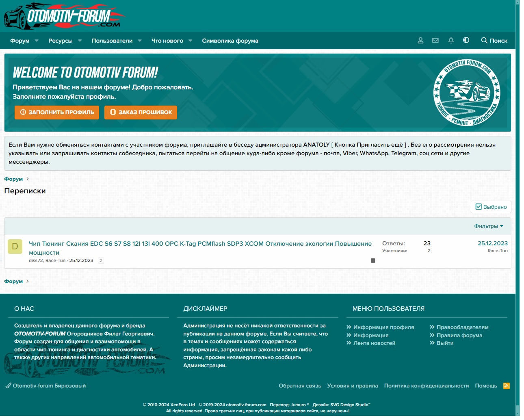Open the Чип Тюнинг Скания conversation
Viewport: 524px width, 420px height.
pyautogui.click(x=200, y=244)
